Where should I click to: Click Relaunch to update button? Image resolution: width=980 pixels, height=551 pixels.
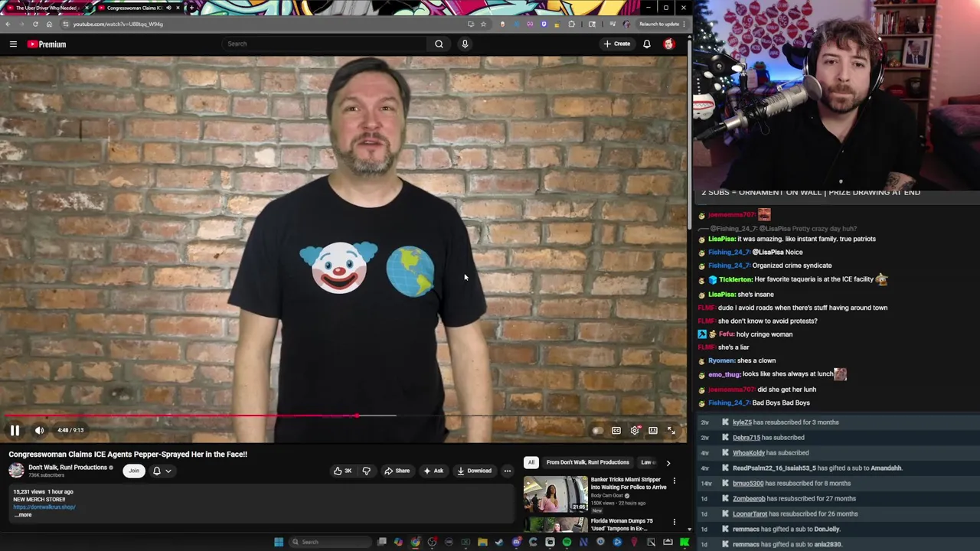659,24
